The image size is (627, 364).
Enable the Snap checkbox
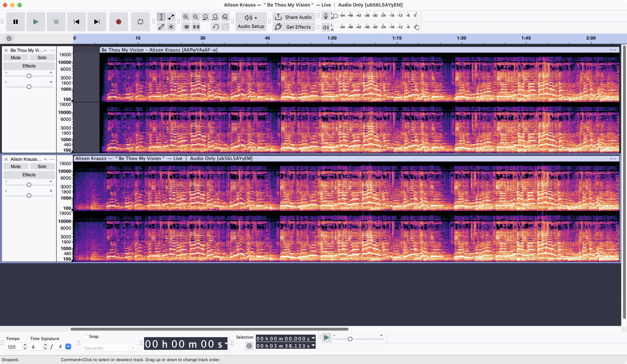(86, 337)
